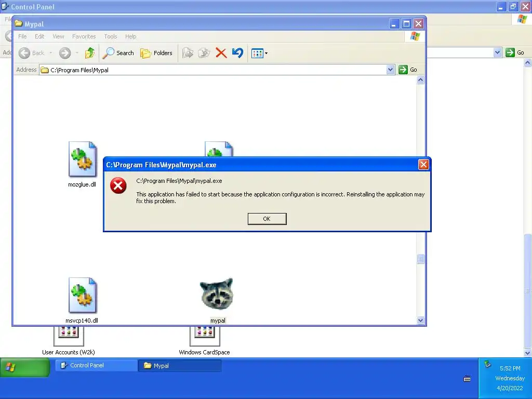Click the Go button in Control Panel
This screenshot has width=532, height=399.
coord(515,52)
